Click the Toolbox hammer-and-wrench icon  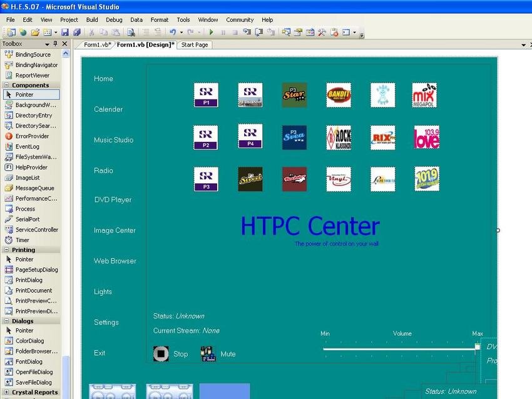pyautogui.click(x=322, y=32)
